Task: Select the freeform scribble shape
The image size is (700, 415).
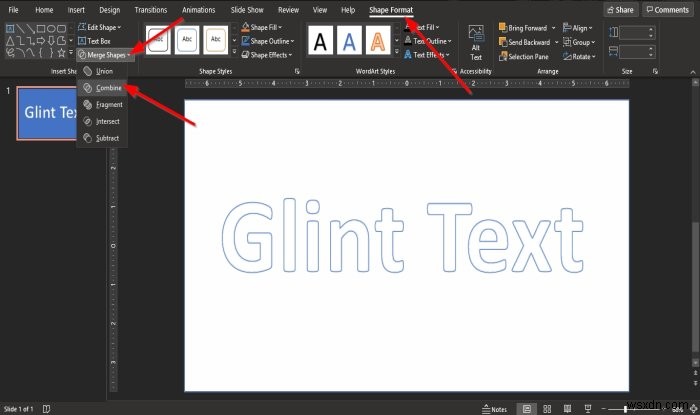Action: click(10, 53)
